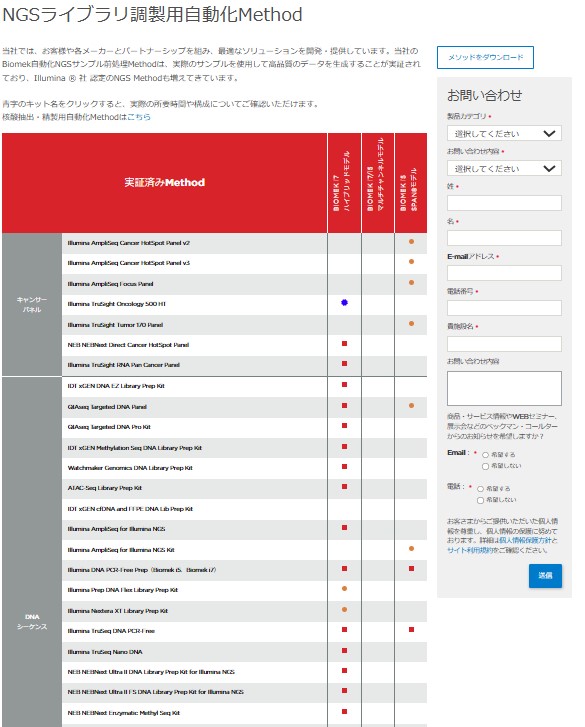Click 'Illumina AmpliSeq Focus Panel' kit name
Image resolution: width=585 pixels, height=727 pixels.
click(110, 284)
